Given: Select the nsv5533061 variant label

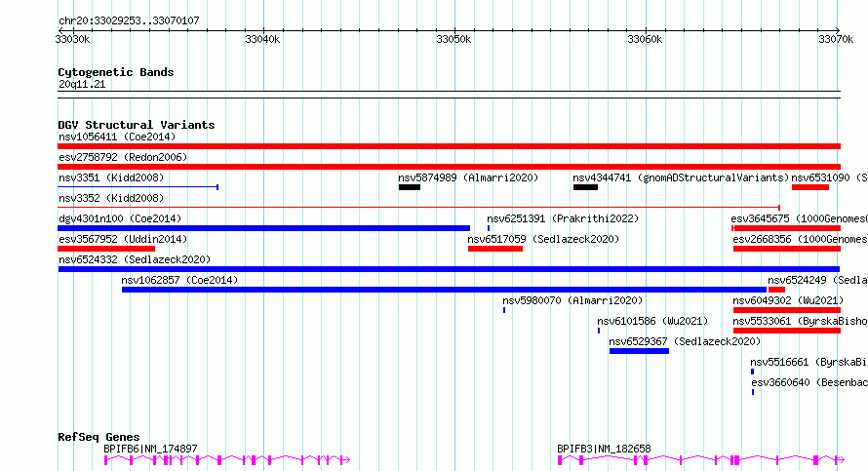Looking at the screenshot, I should coord(801,321).
